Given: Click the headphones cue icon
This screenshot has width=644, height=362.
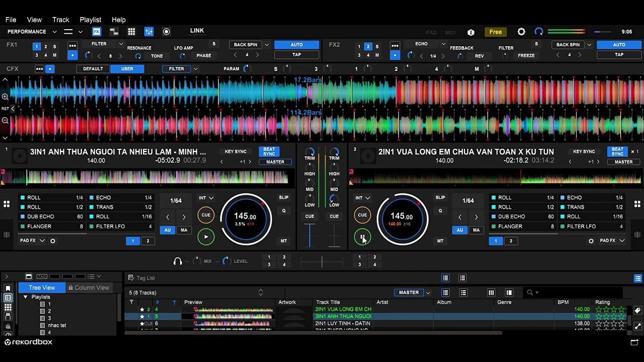Looking at the screenshot, I should (178, 261).
